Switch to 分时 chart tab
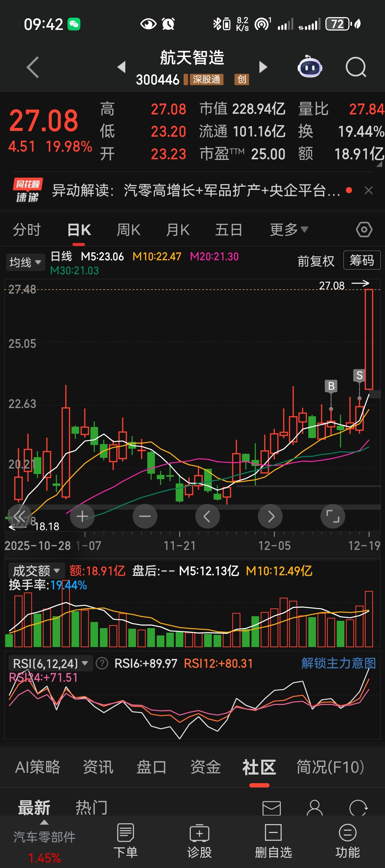The height and width of the screenshot is (868, 385). click(x=27, y=230)
